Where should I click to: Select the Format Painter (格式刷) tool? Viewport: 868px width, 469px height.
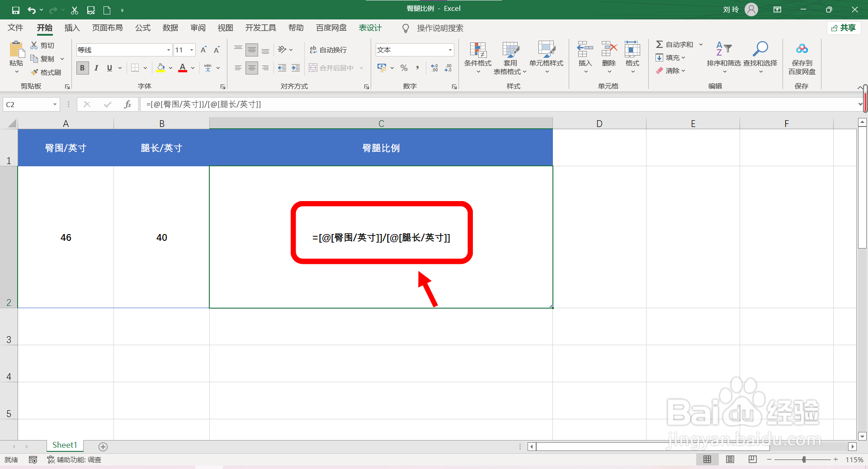pyautogui.click(x=45, y=72)
